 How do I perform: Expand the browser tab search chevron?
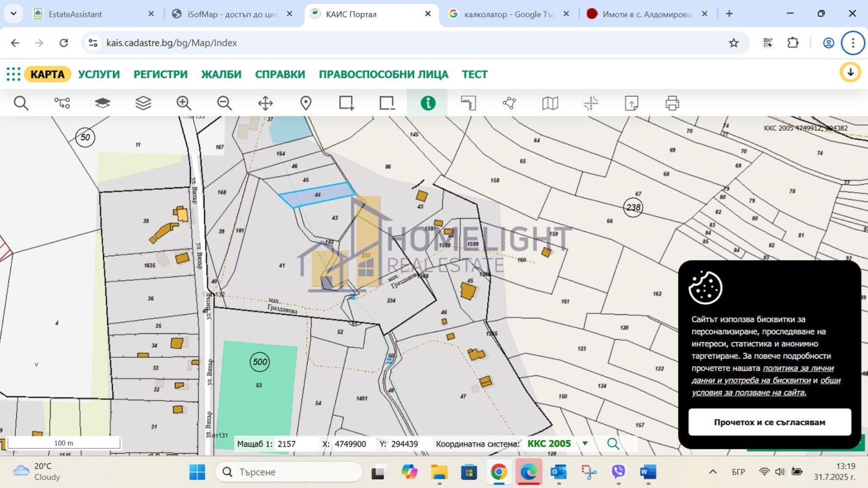(x=14, y=14)
